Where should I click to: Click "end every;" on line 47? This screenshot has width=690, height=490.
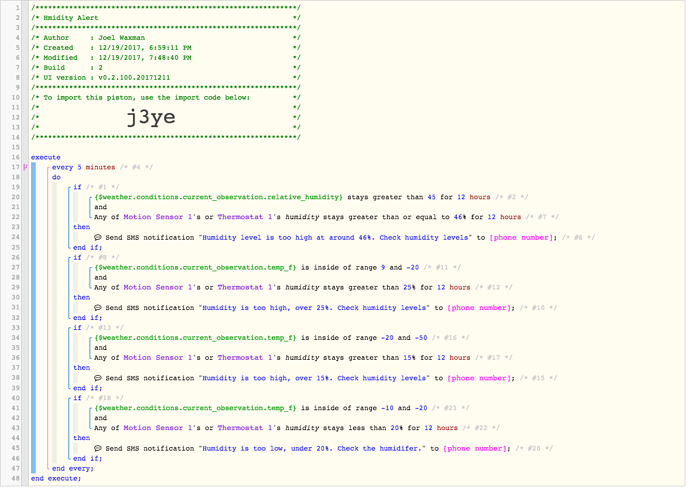[x=73, y=469]
